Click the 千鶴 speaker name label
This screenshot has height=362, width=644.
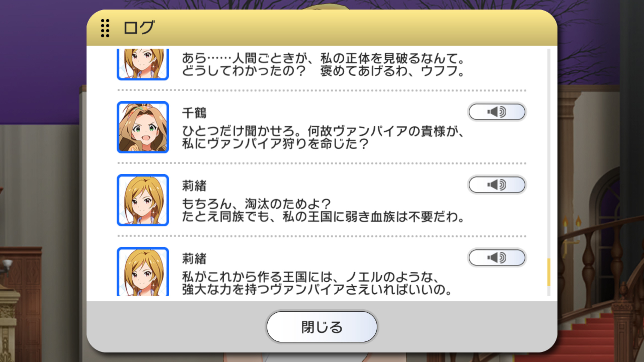pyautogui.click(x=194, y=113)
